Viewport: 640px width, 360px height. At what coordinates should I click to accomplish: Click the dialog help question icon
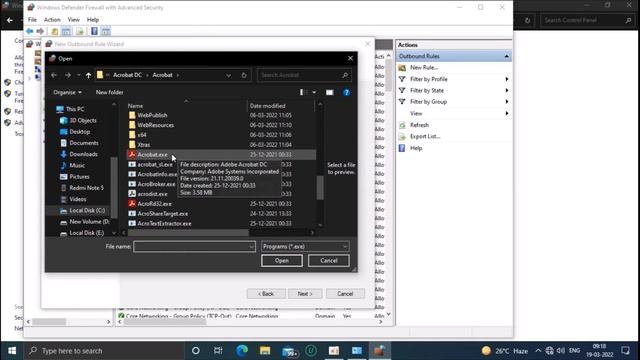(346, 92)
